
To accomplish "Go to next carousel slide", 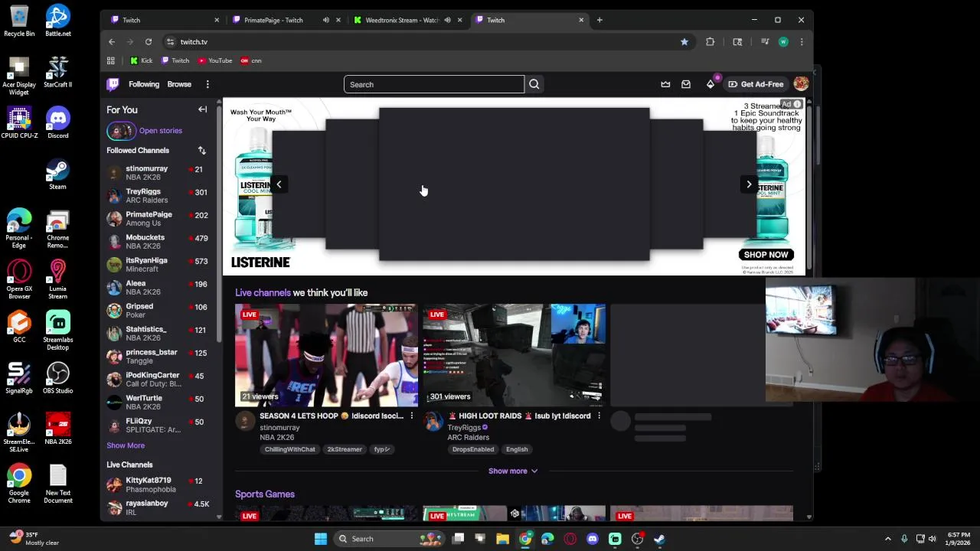I will [x=749, y=184].
